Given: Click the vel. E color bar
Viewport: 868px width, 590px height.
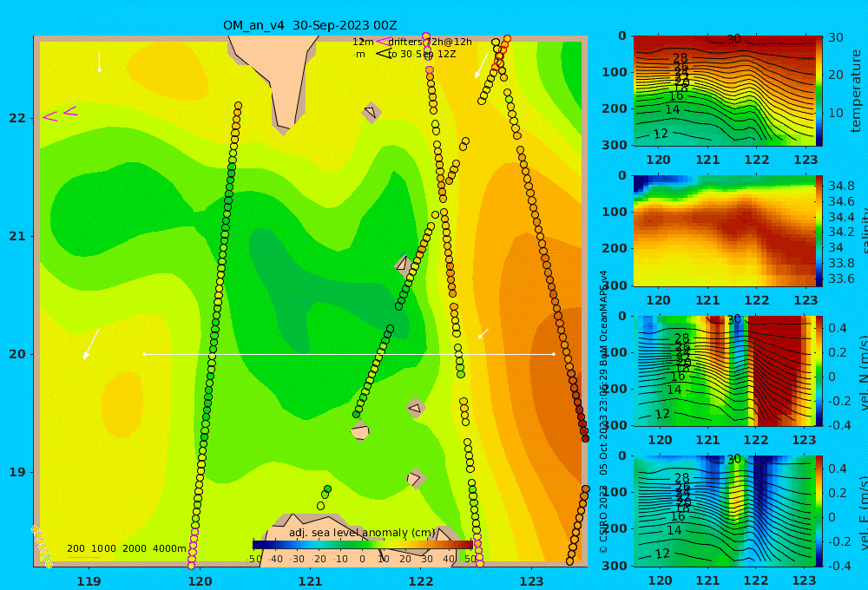Looking at the screenshot, I should [x=819, y=511].
